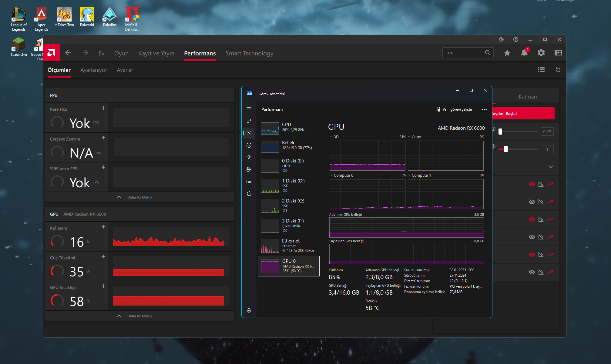This screenshot has height=364, width=611.
Task: Toggle crossed eye in last Katman metric row
Action: (532, 272)
